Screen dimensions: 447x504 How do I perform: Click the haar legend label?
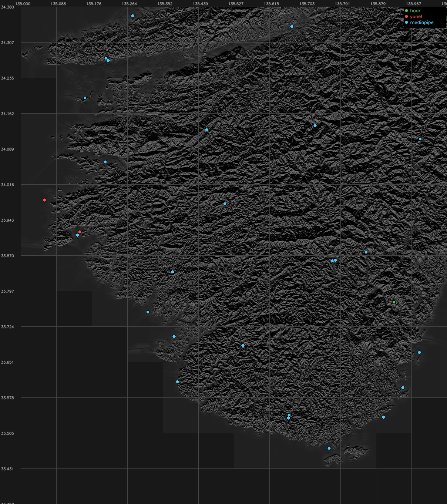pyautogui.click(x=415, y=11)
